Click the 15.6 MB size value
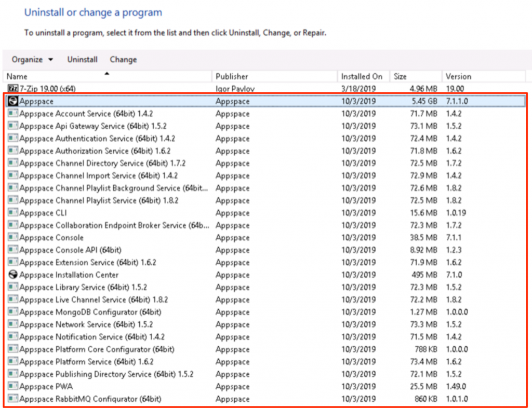Screen dimensions: 532x408 click(x=423, y=213)
